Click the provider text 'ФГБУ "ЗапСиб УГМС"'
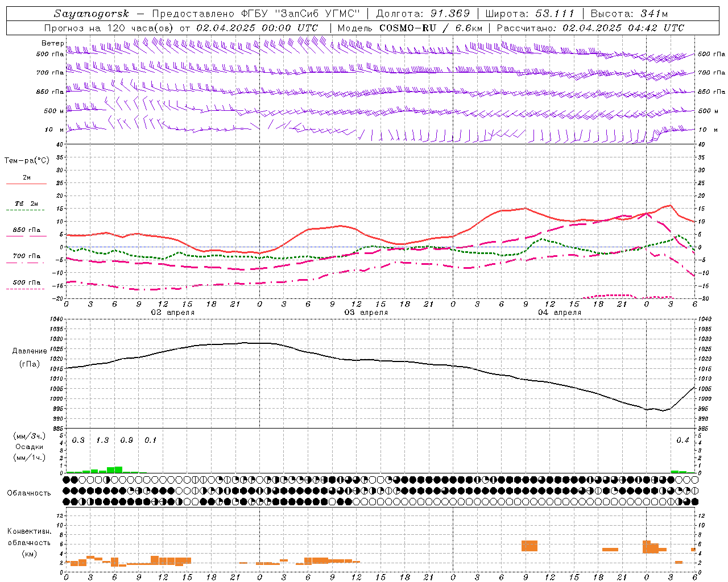 tap(301, 14)
